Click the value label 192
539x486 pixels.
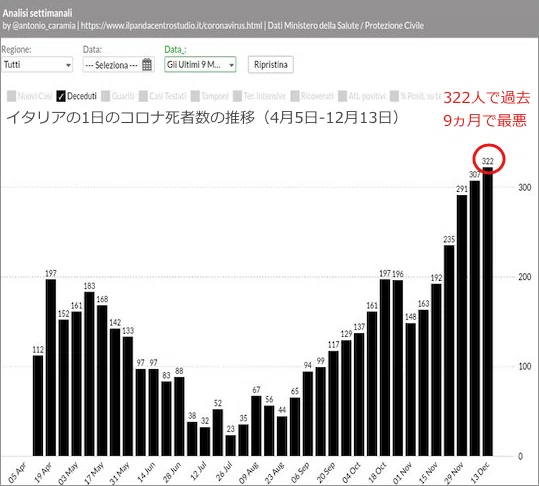point(436,278)
